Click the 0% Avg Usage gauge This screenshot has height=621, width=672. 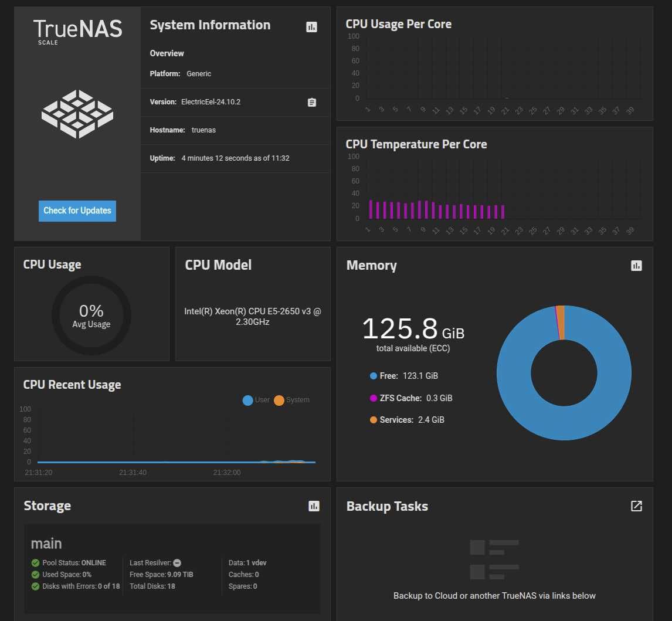91,315
